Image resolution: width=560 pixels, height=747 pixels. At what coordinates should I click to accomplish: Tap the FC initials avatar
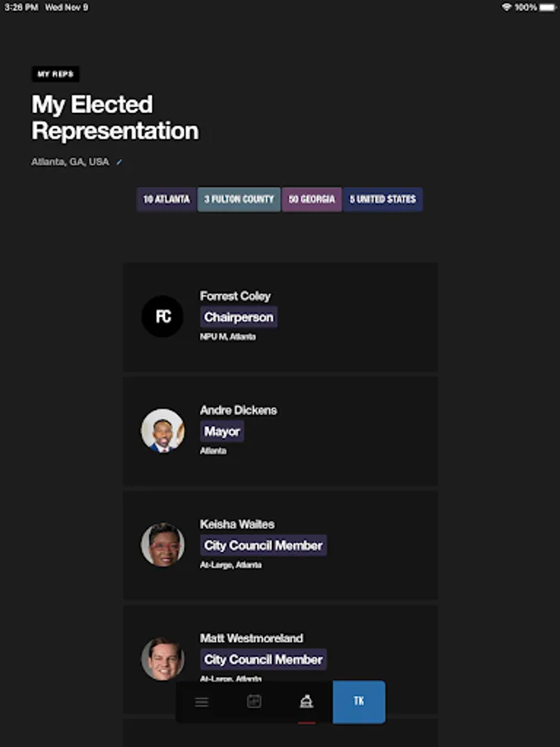tap(163, 317)
